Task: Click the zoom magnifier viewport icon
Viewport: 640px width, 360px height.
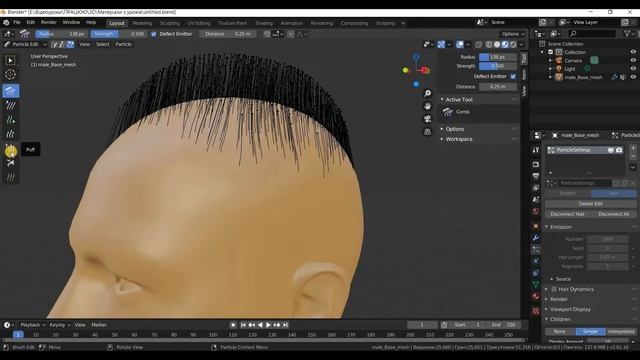Action: [427, 93]
